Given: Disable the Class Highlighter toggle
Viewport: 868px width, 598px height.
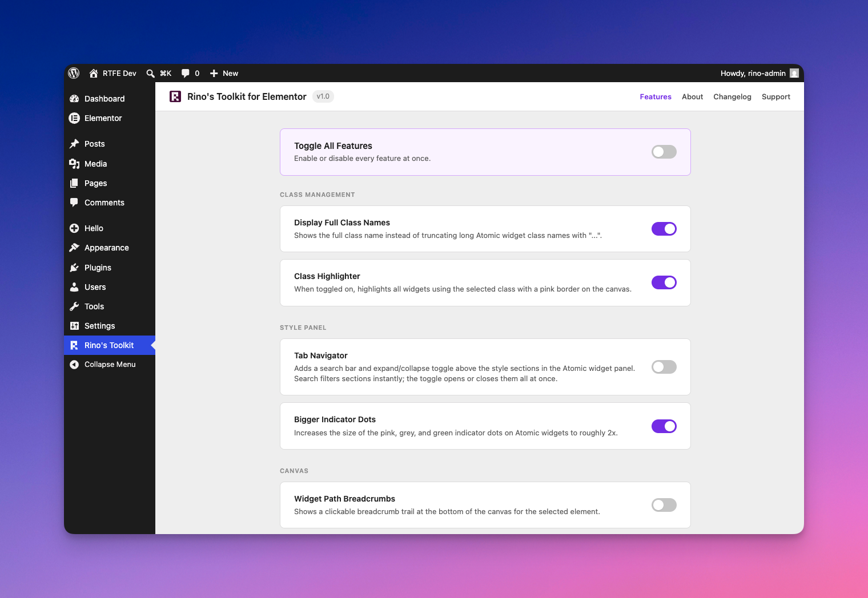Looking at the screenshot, I should (664, 282).
